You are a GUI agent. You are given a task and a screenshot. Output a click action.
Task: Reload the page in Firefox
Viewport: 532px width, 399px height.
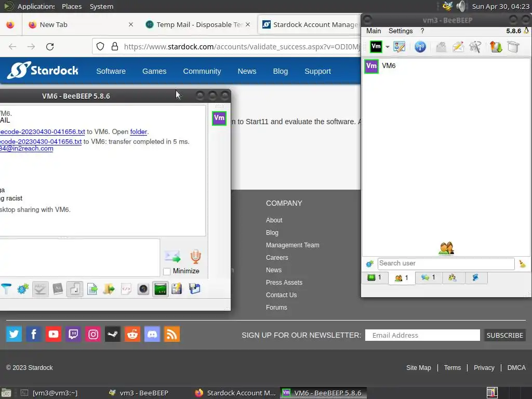tap(50, 46)
